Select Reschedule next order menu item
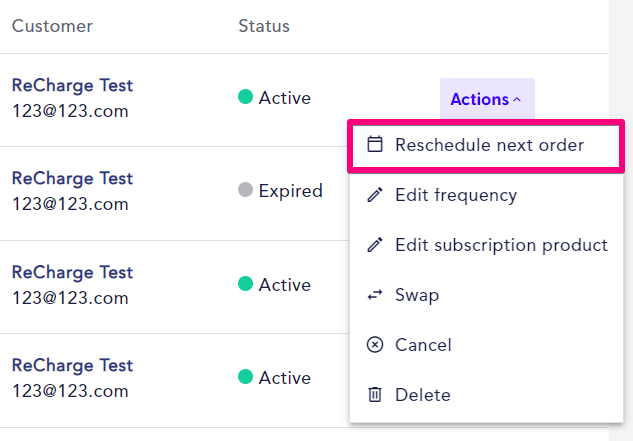 486,145
